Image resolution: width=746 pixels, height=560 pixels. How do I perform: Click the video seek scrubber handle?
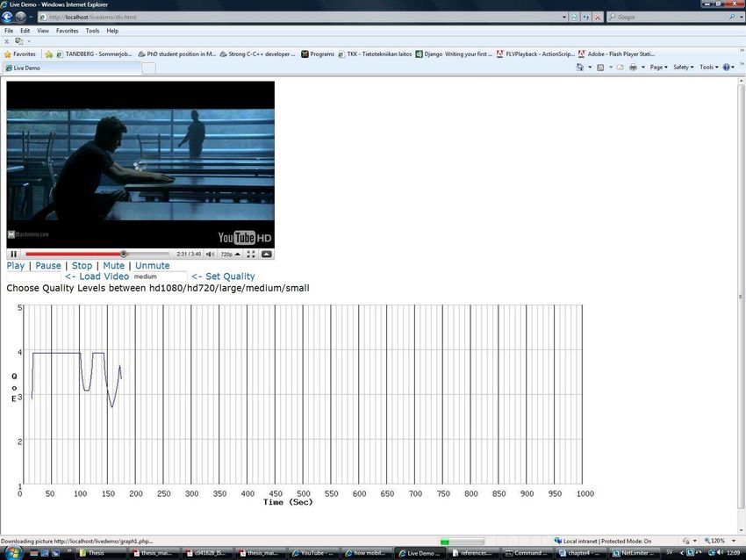tap(123, 254)
